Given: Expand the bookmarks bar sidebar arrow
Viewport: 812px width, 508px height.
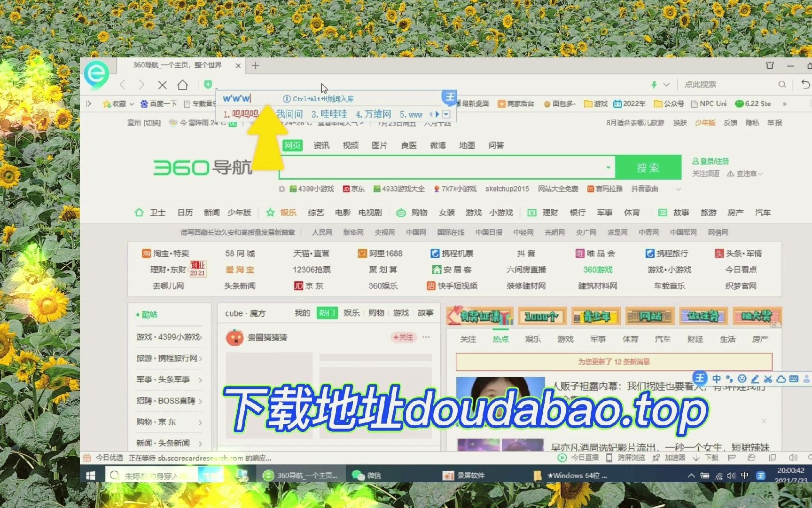Looking at the screenshot, I should (89, 103).
